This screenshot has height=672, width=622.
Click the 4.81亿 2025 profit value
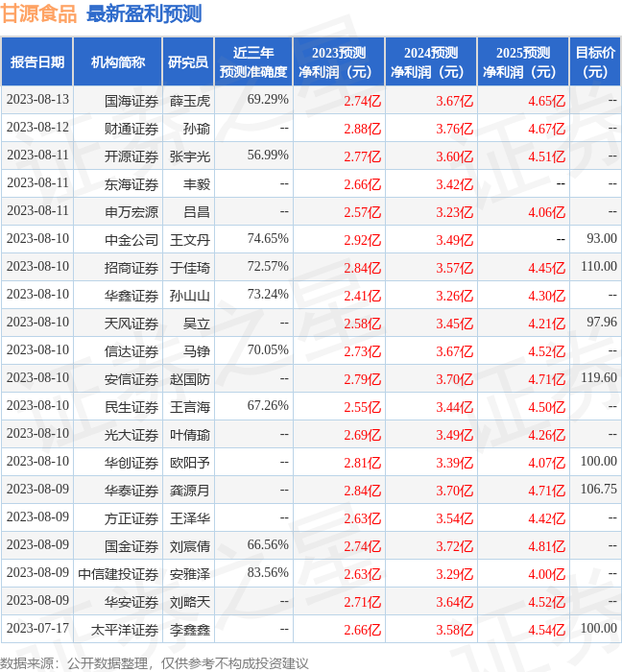[546, 547]
